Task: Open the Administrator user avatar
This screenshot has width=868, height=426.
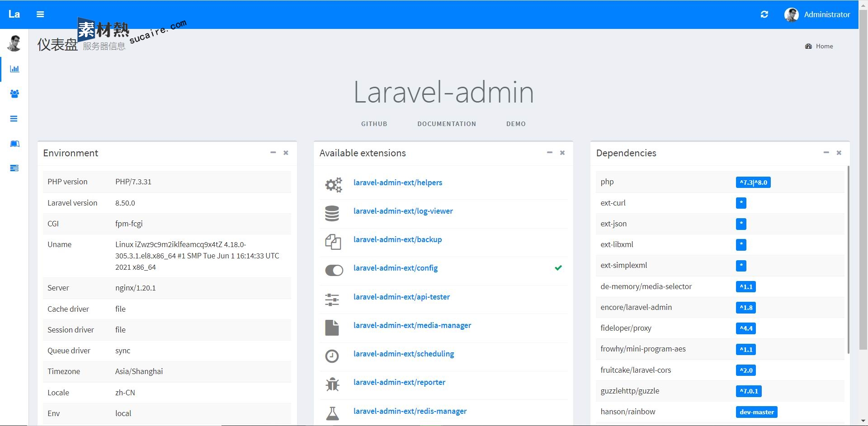Action: 791,14
